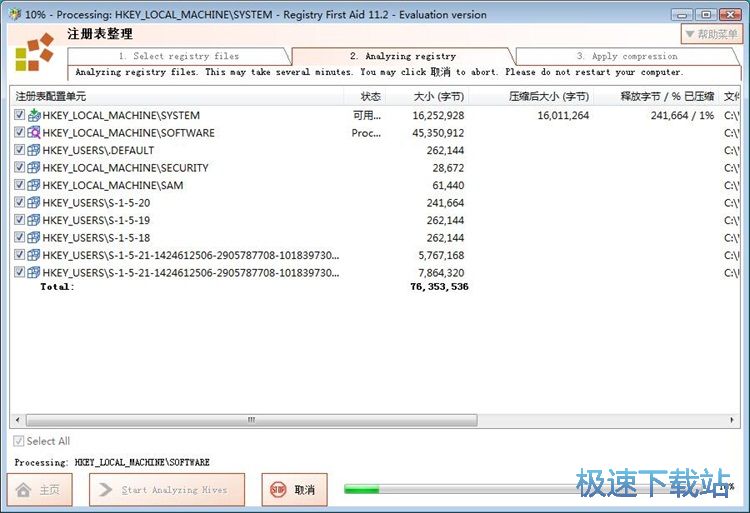Screen dimensions: 750x513
Task: Click the size value 61,440
Action: click(448, 185)
